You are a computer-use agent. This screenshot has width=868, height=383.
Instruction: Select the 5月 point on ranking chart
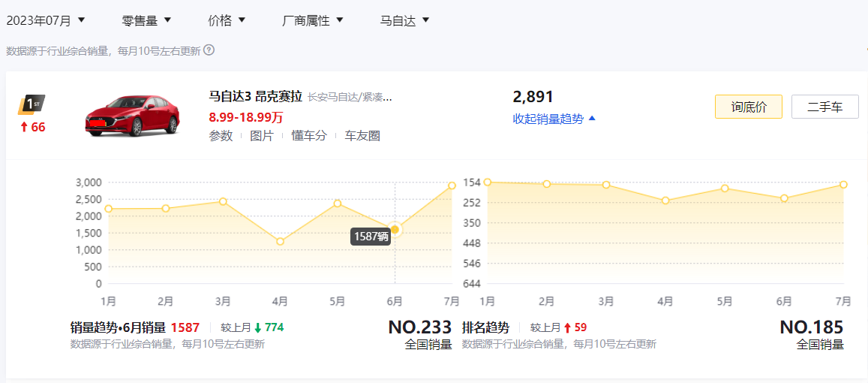[725, 188]
